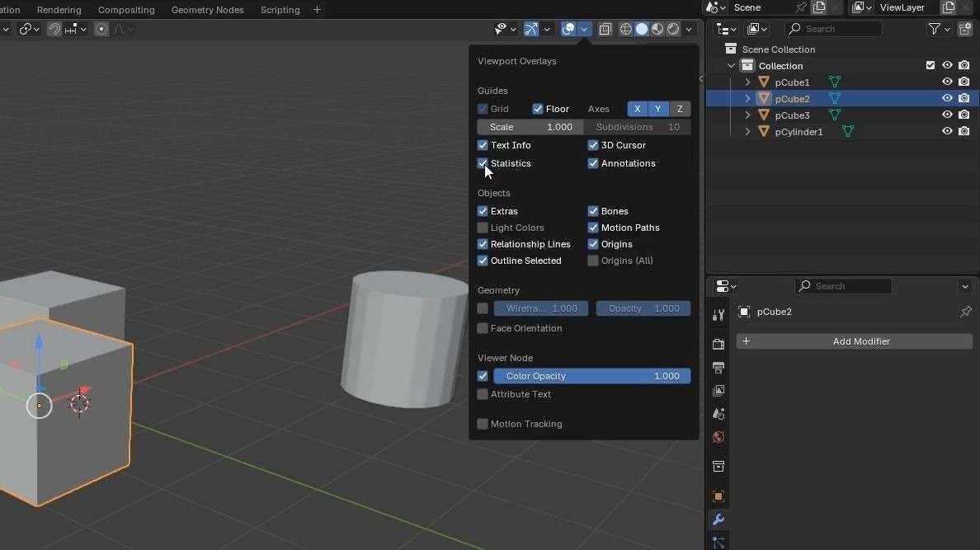Toggle the Show Gizmo button
980x550 pixels.
[x=530, y=29]
